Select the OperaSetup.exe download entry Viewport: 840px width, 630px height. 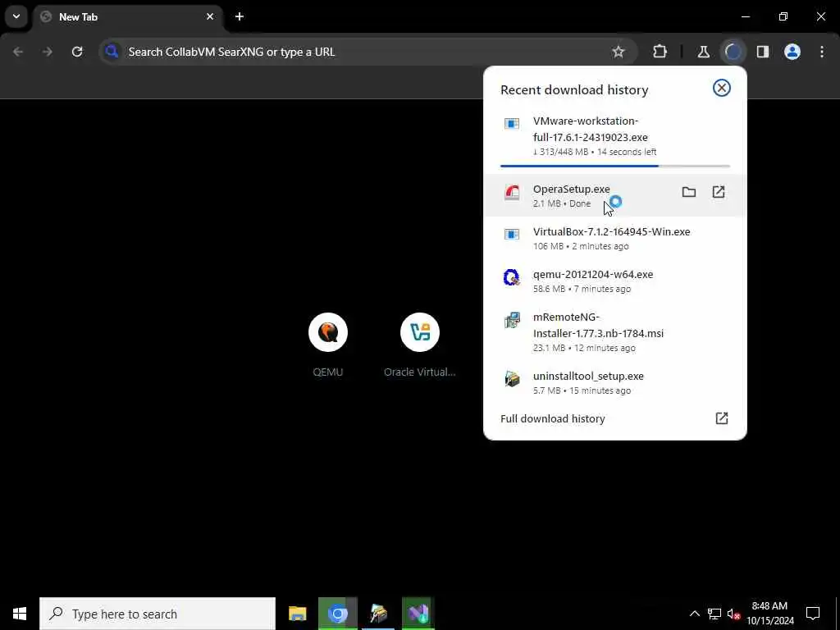(x=615, y=195)
